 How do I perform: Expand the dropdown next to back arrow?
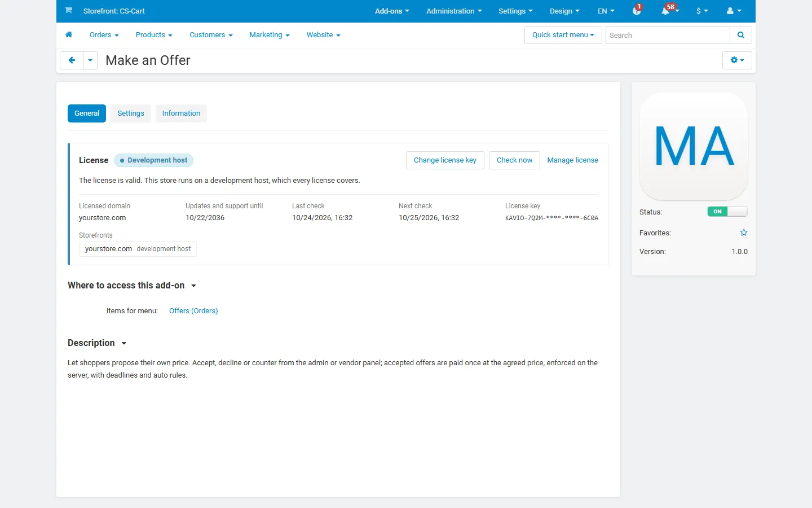point(90,60)
